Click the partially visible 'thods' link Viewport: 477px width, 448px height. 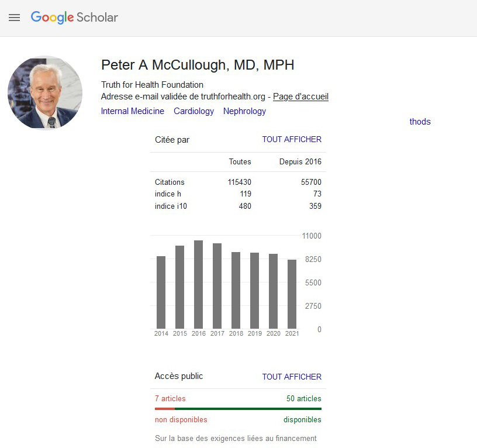(420, 122)
